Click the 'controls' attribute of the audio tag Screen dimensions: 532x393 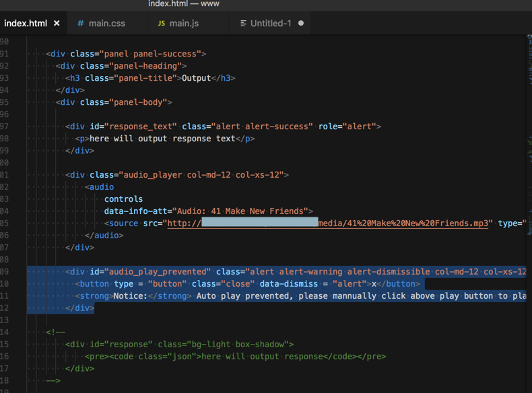coord(123,199)
